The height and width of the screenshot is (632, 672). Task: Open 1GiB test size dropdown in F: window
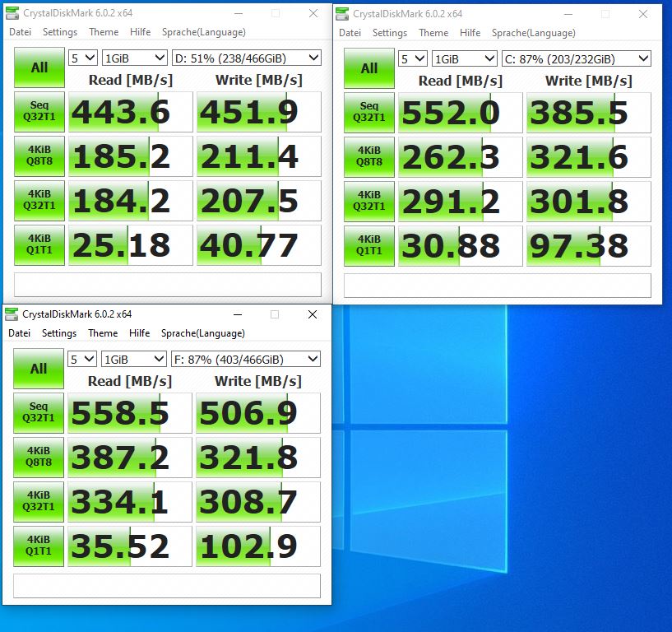(134, 359)
